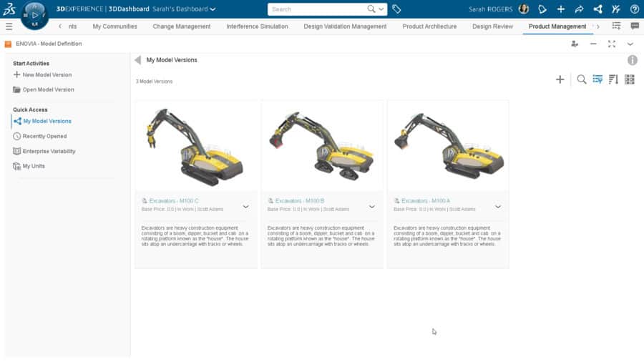
Task: Open the help question mark icon
Action: point(635,9)
